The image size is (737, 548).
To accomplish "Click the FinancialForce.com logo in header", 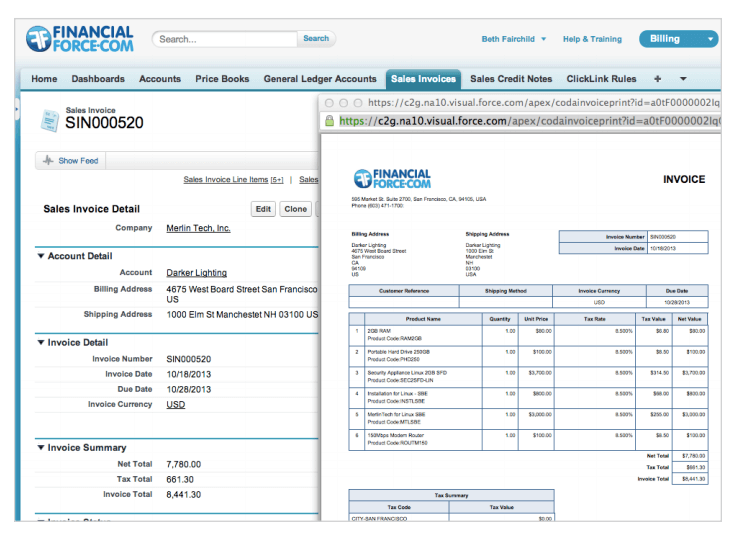I will pyautogui.click(x=79, y=39).
